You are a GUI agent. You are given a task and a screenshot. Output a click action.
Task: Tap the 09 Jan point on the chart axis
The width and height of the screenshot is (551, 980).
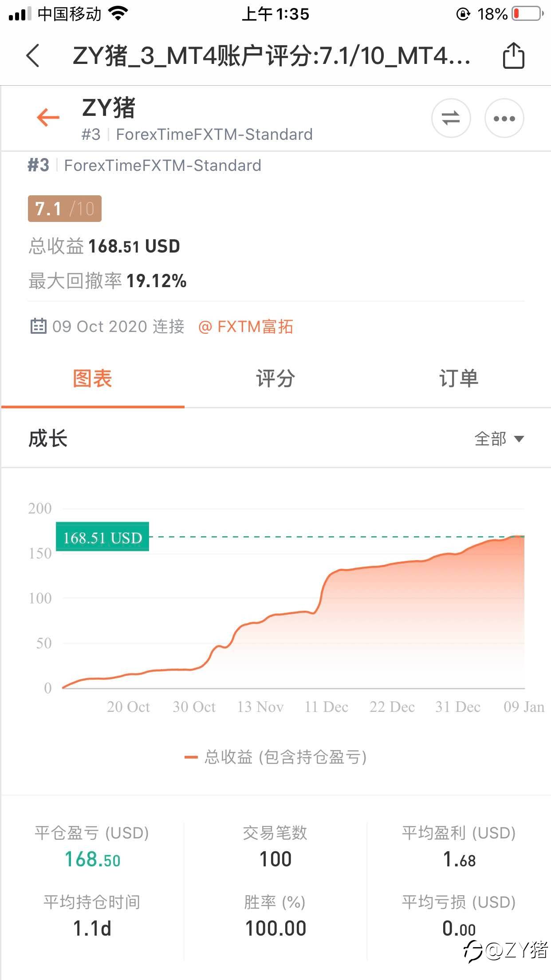[x=523, y=707]
